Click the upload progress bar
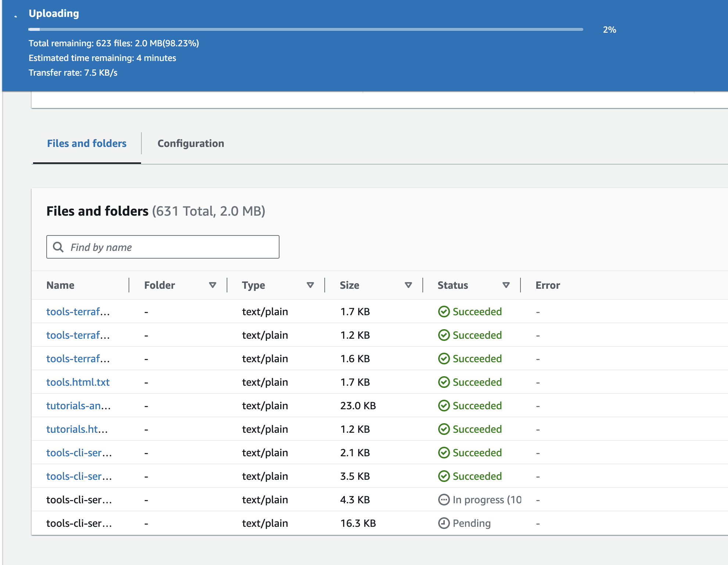Viewport: 728px width, 565px height. 306,29
